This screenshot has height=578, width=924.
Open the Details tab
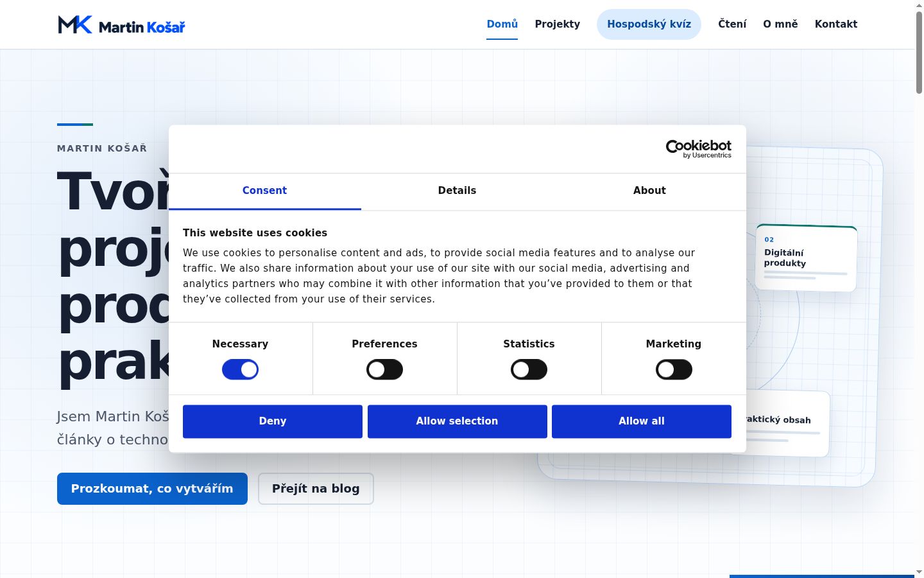[x=457, y=191]
